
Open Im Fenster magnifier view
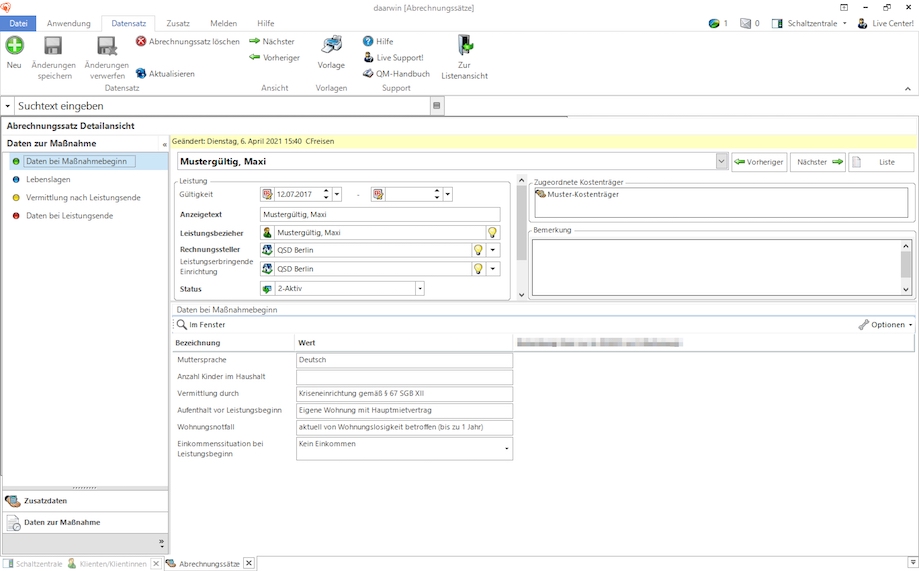pyautogui.click(x=201, y=324)
